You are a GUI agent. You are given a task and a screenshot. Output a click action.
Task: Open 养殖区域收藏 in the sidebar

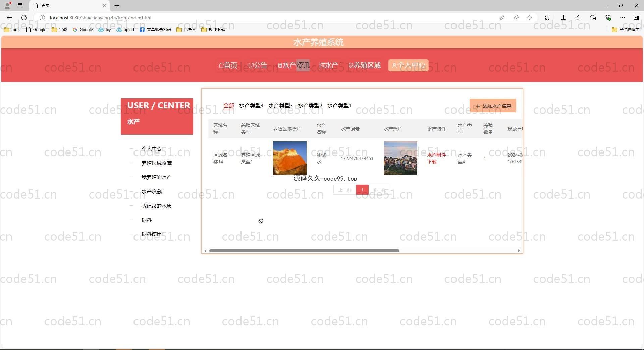tap(157, 163)
